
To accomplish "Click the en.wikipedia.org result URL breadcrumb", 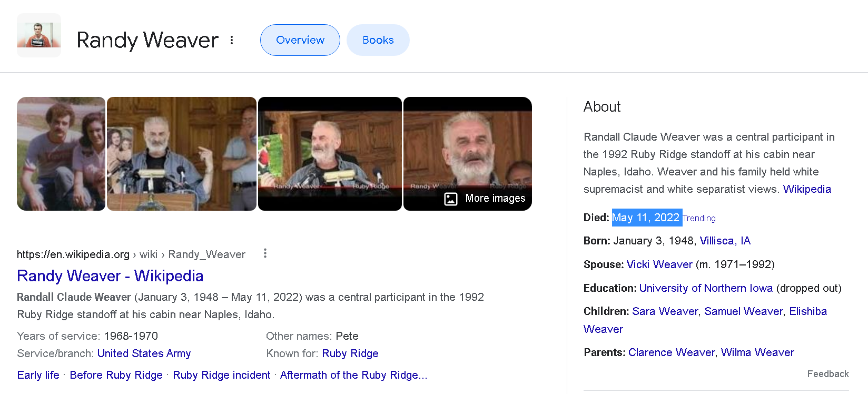I will click(131, 254).
